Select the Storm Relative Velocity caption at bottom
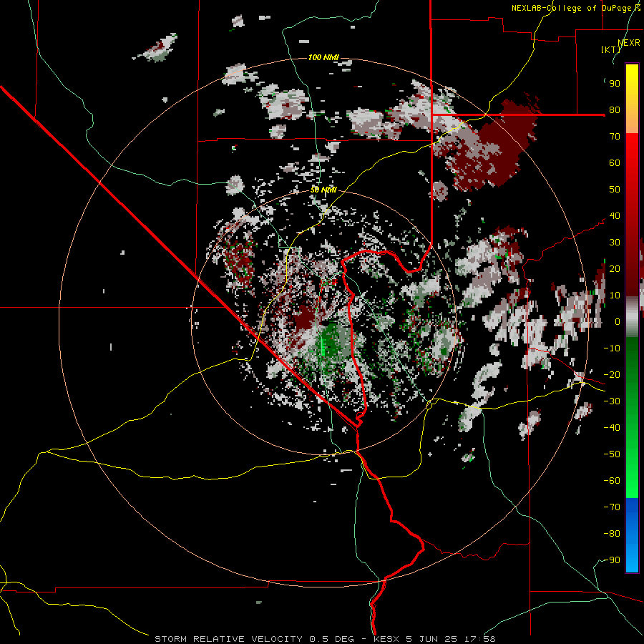 (x=325, y=639)
